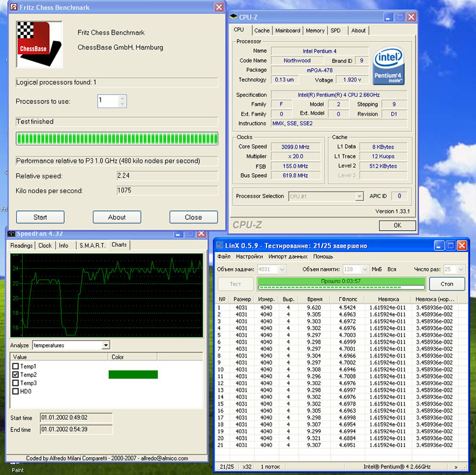Maximize the LinX window

click(450, 245)
